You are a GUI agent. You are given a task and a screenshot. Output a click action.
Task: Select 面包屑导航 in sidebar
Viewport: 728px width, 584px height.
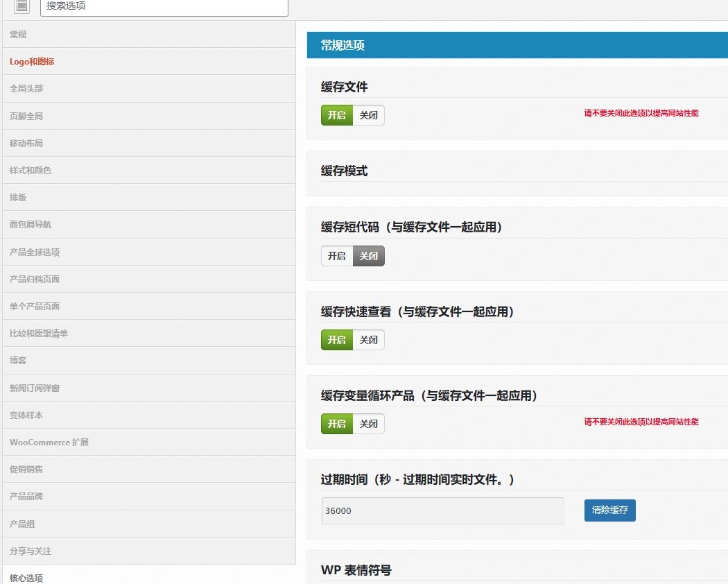click(30, 224)
